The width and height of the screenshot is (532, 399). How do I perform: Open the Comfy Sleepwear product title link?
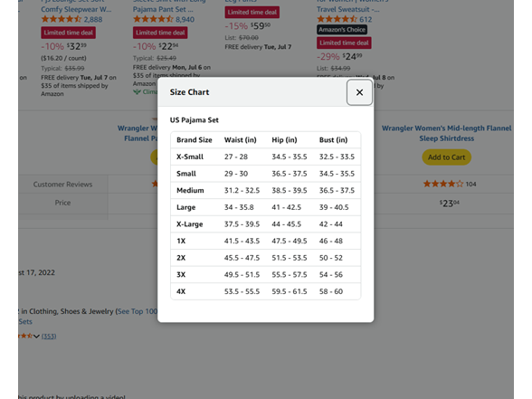pos(76,9)
